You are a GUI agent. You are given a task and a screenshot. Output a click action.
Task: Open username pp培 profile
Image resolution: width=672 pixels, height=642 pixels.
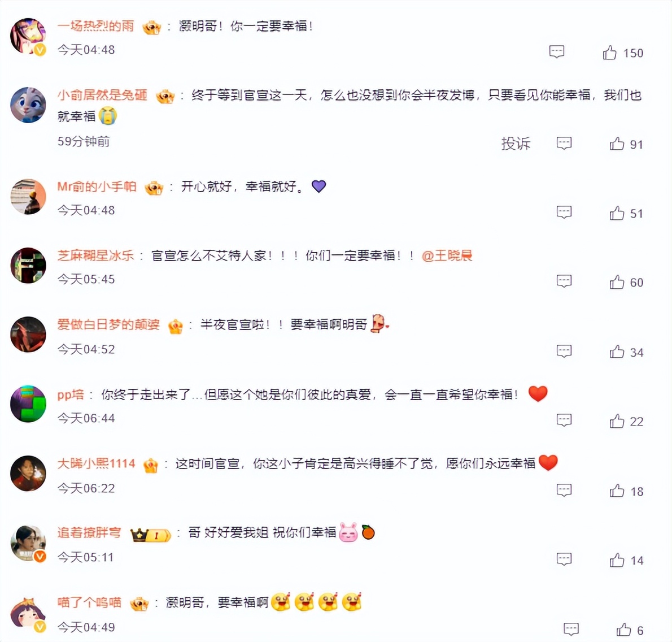(x=71, y=394)
